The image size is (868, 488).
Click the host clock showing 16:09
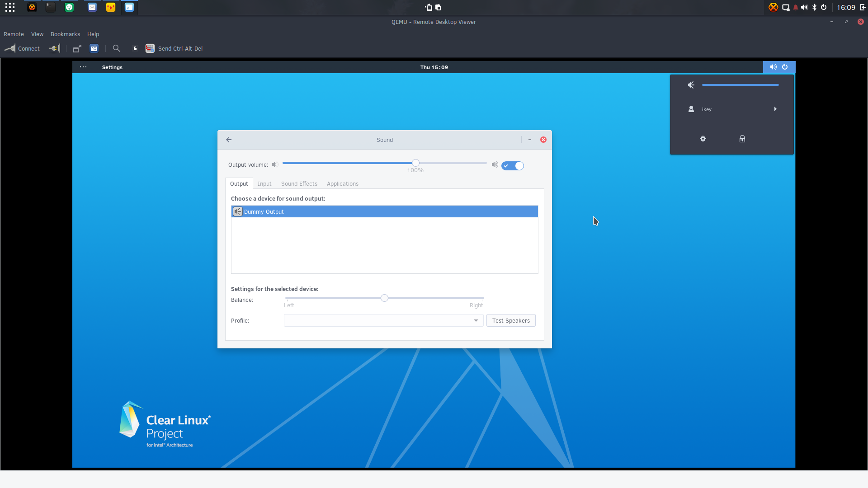tap(846, 7)
